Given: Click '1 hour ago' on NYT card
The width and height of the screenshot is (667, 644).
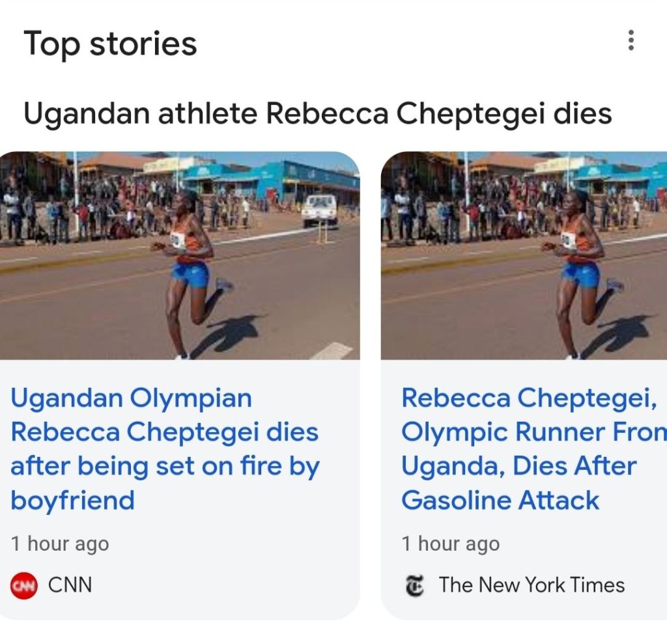Looking at the screenshot, I should pos(451,544).
